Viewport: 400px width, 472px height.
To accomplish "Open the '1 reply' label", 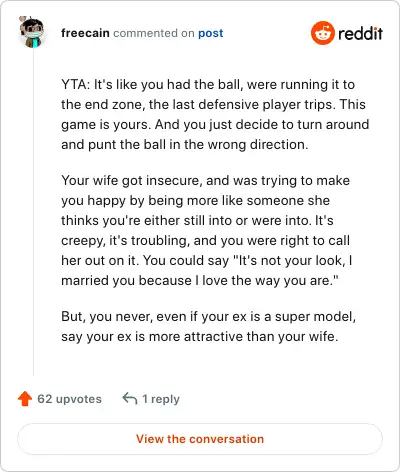I will (x=161, y=399).
